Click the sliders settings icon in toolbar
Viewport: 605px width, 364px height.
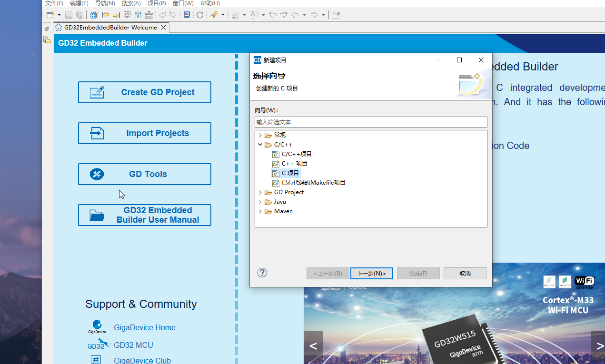tap(138, 15)
